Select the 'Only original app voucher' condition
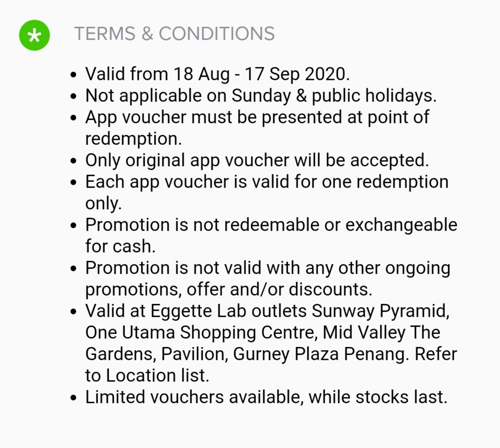The height and width of the screenshot is (448, 500). click(x=257, y=160)
